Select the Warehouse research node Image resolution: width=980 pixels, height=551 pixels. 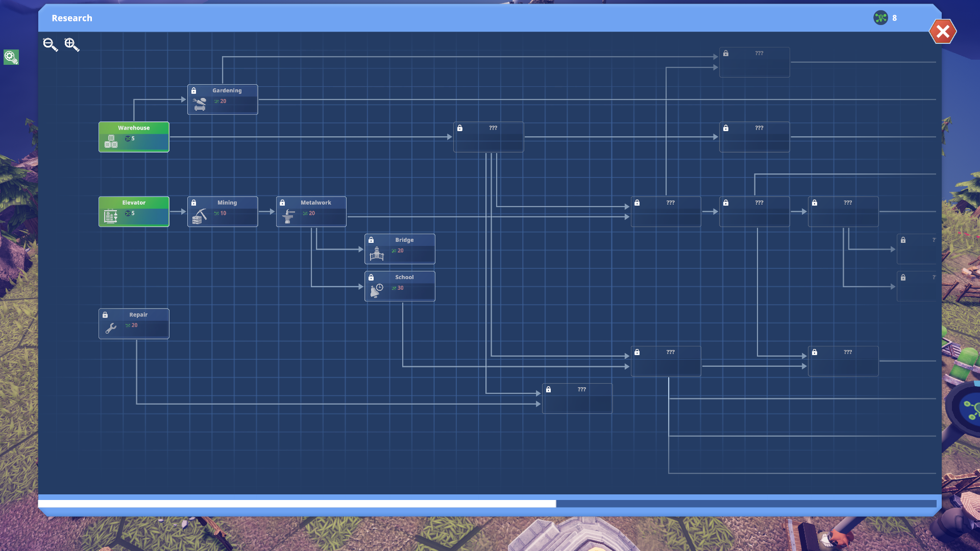coord(134,137)
